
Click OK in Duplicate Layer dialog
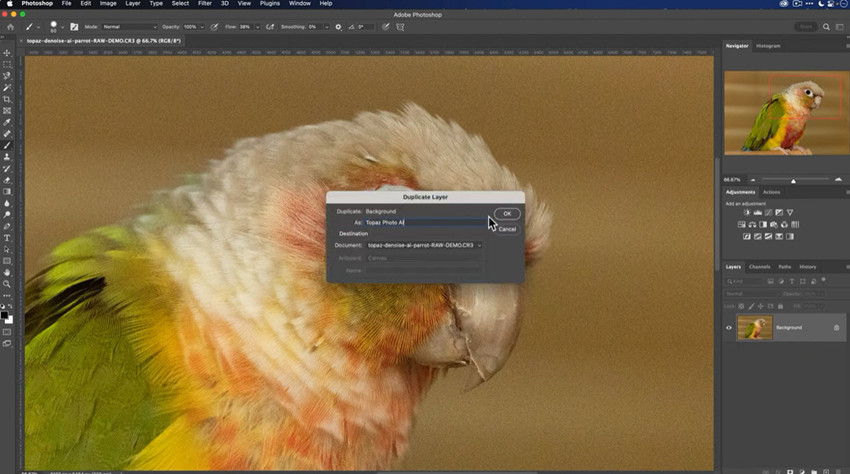507,214
